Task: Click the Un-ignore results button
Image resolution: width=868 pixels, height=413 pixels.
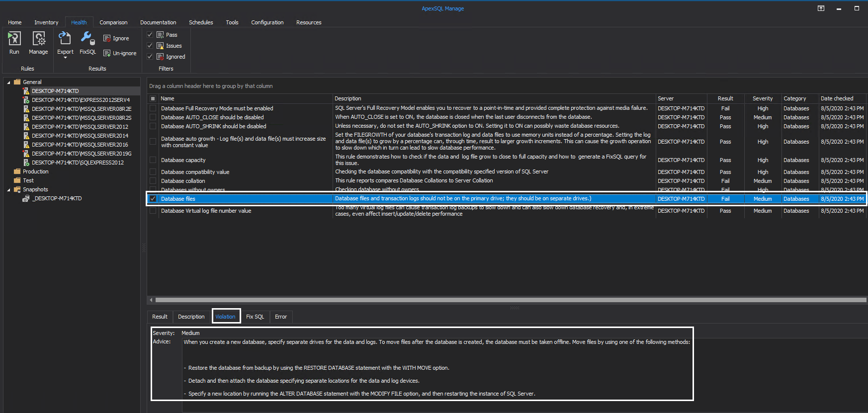Action: point(120,53)
